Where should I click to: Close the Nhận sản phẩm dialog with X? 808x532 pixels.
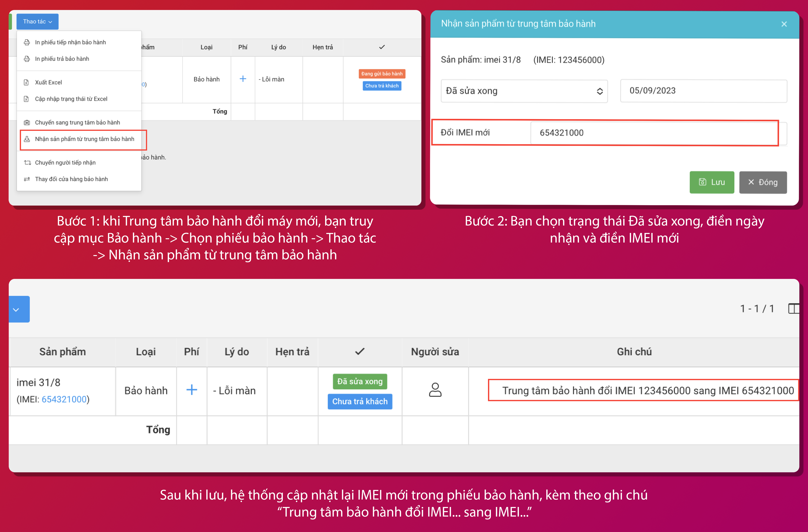click(x=784, y=24)
